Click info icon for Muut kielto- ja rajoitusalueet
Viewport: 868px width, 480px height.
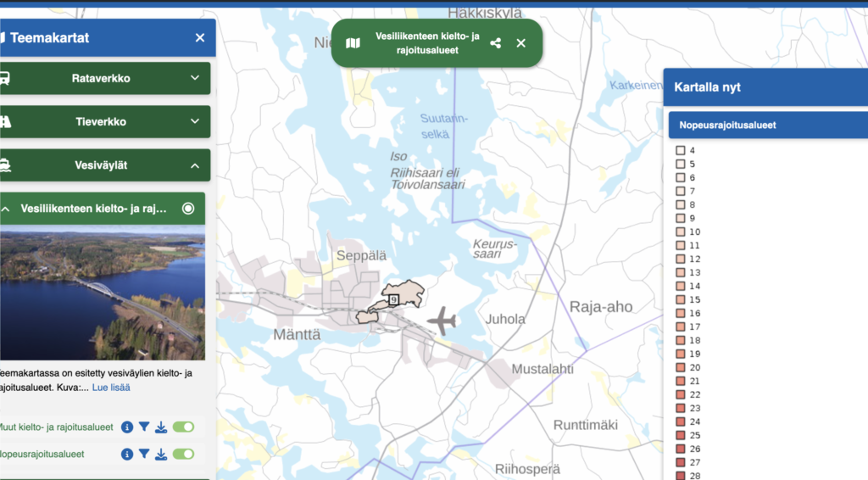coord(127,427)
